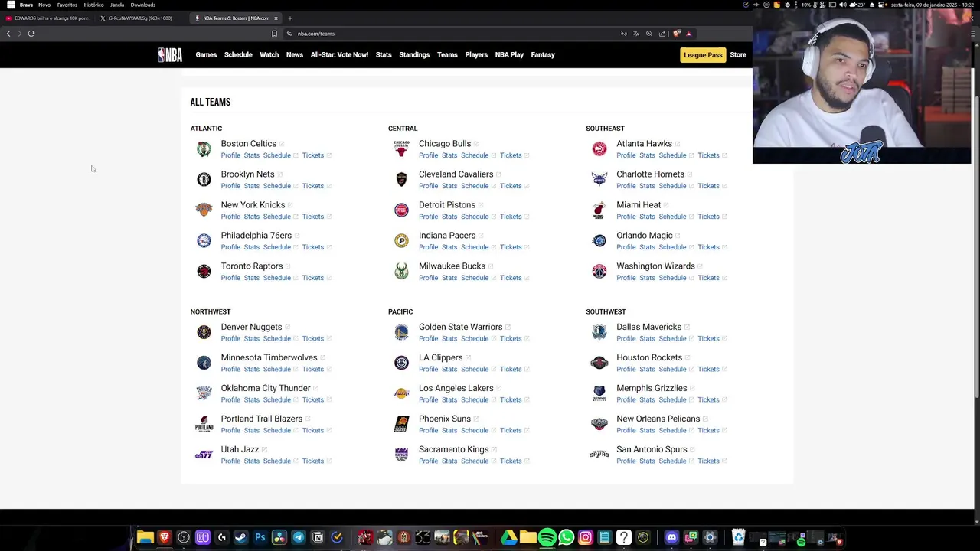The width and height of the screenshot is (980, 551).
Task: Open Schedule for Toronto Raptors
Action: click(x=276, y=278)
